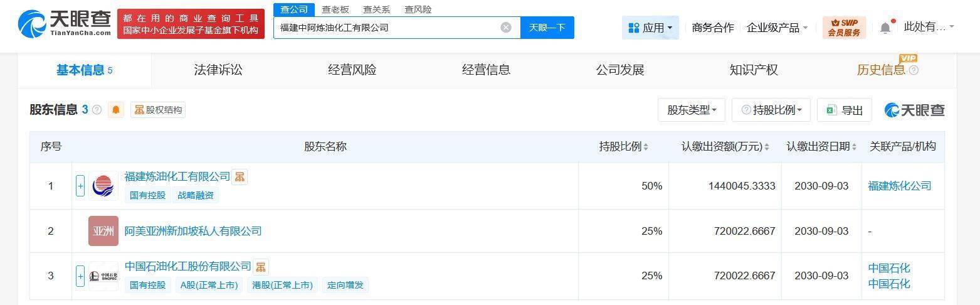Open SVIP member service badge
This screenshot has width=980, height=305.
coord(844,28)
